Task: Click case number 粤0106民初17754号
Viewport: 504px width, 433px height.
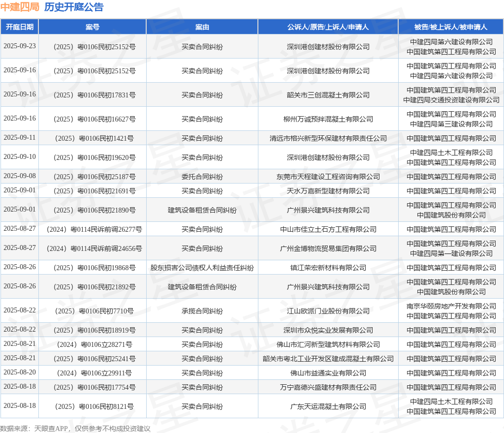Action: (107, 387)
